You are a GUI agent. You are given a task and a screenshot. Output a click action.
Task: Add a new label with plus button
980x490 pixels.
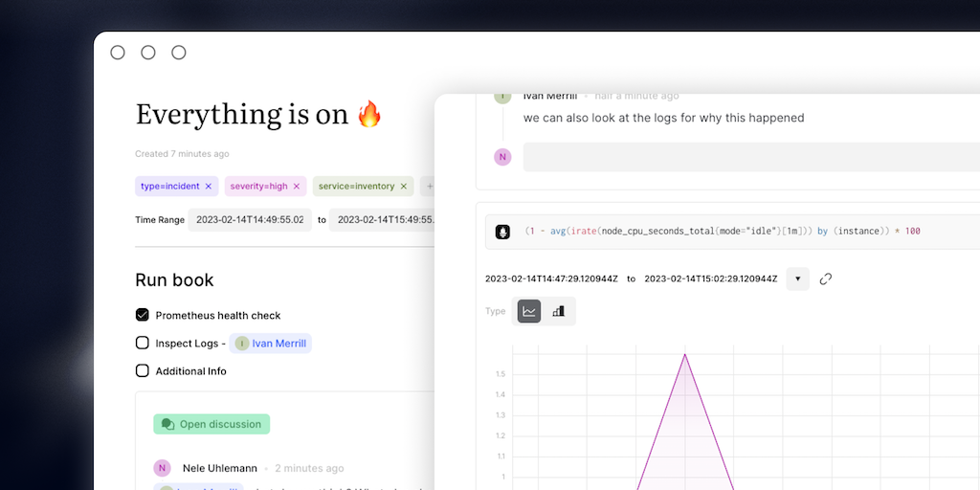pos(428,187)
